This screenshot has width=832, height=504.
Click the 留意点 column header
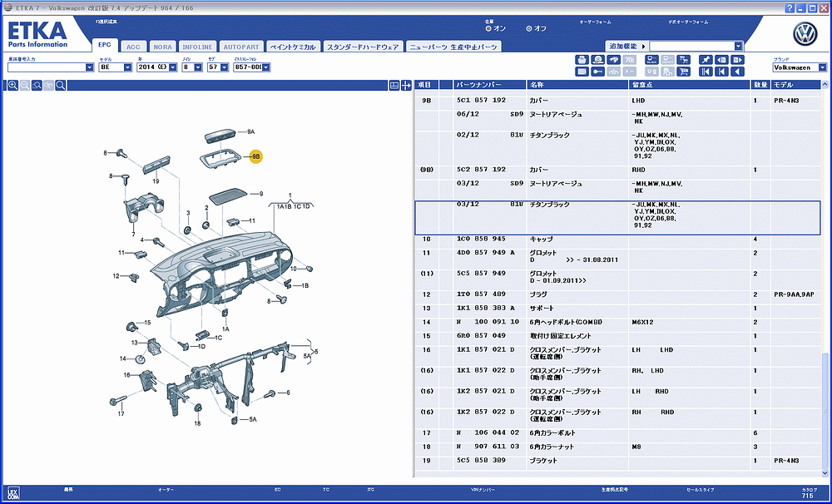coord(689,85)
